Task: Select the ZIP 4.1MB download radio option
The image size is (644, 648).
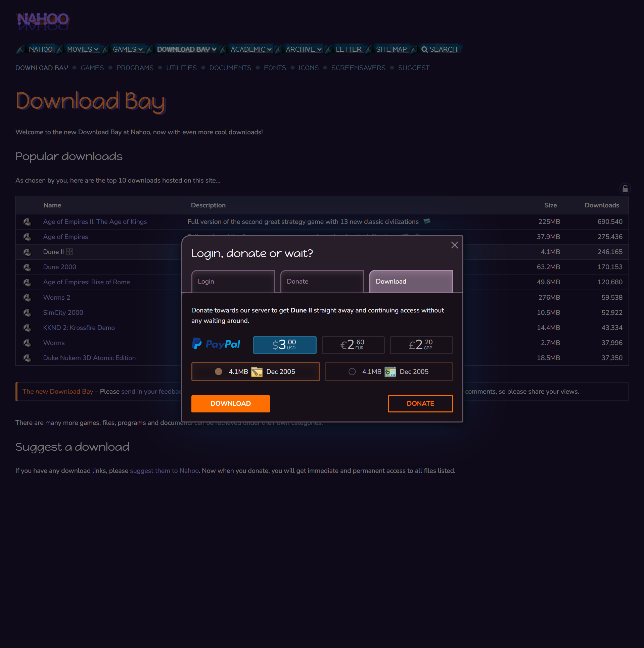Action: point(219,372)
